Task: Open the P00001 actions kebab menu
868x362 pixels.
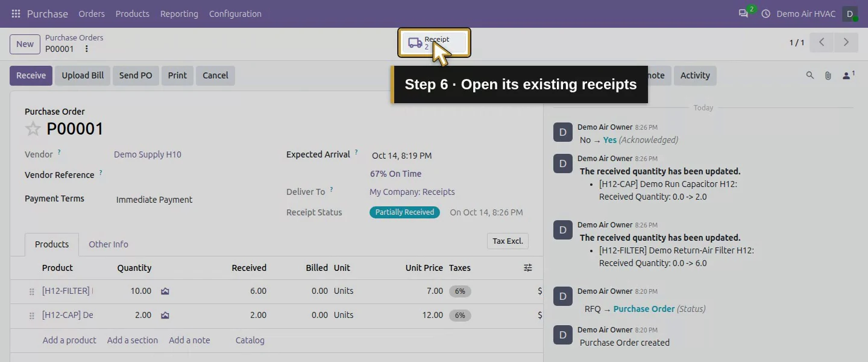Action: tap(86, 49)
